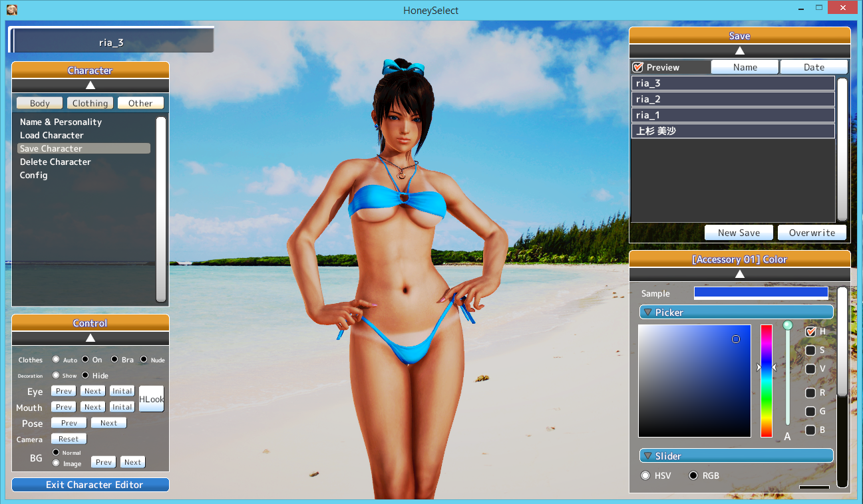Toggle the G channel checkbox
The width and height of the screenshot is (863, 504).
click(810, 412)
